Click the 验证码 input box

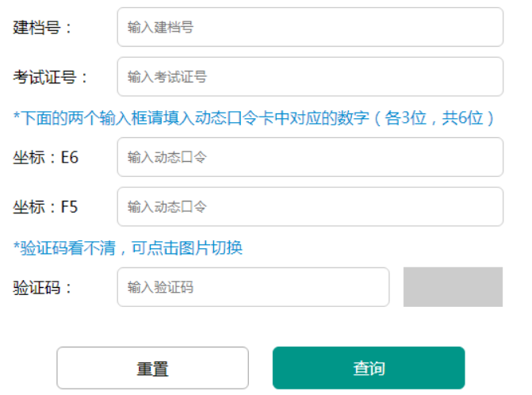point(253,287)
